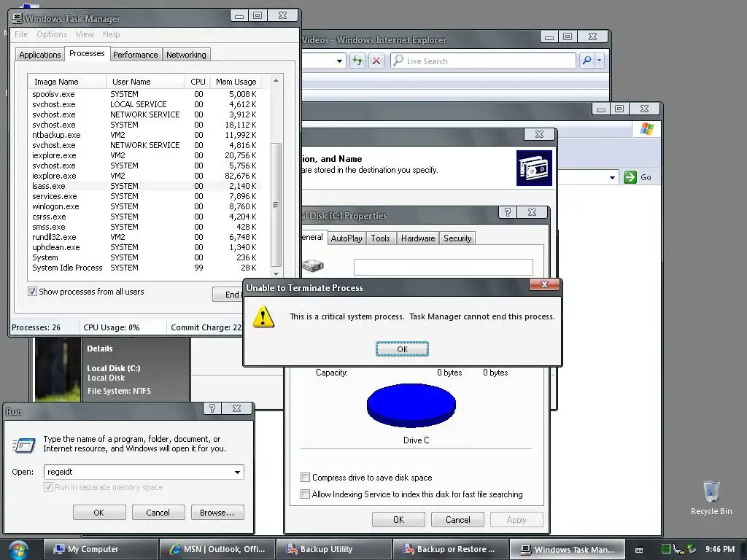Sort processes by Mem Usage column
The width and height of the screenshot is (747, 560).
[x=236, y=82]
